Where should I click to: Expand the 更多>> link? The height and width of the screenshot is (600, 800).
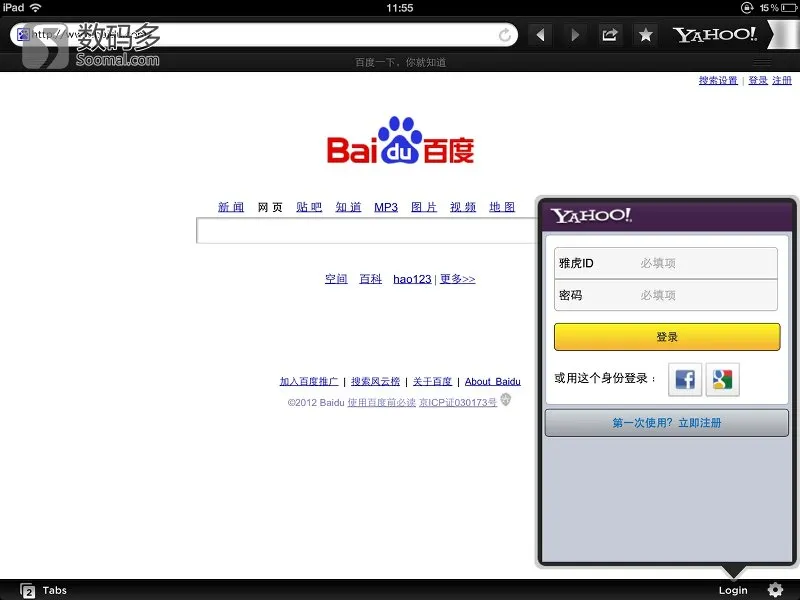coord(458,279)
